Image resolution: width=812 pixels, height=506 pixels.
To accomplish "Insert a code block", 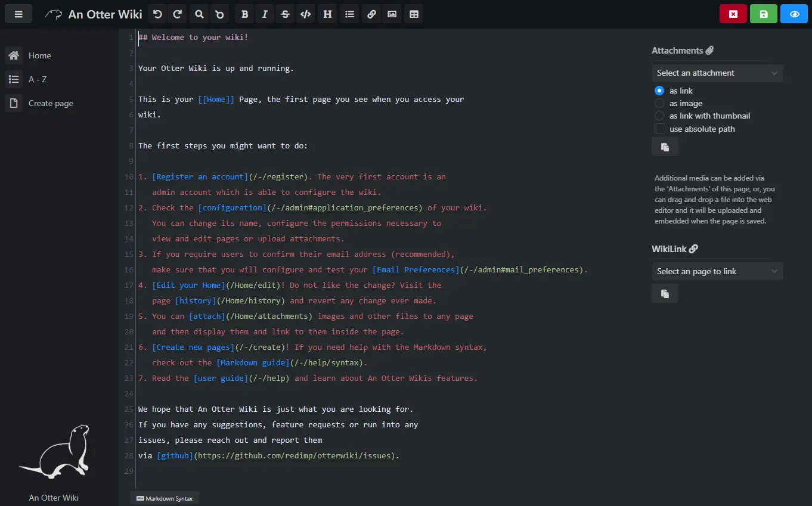I will 305,14.
